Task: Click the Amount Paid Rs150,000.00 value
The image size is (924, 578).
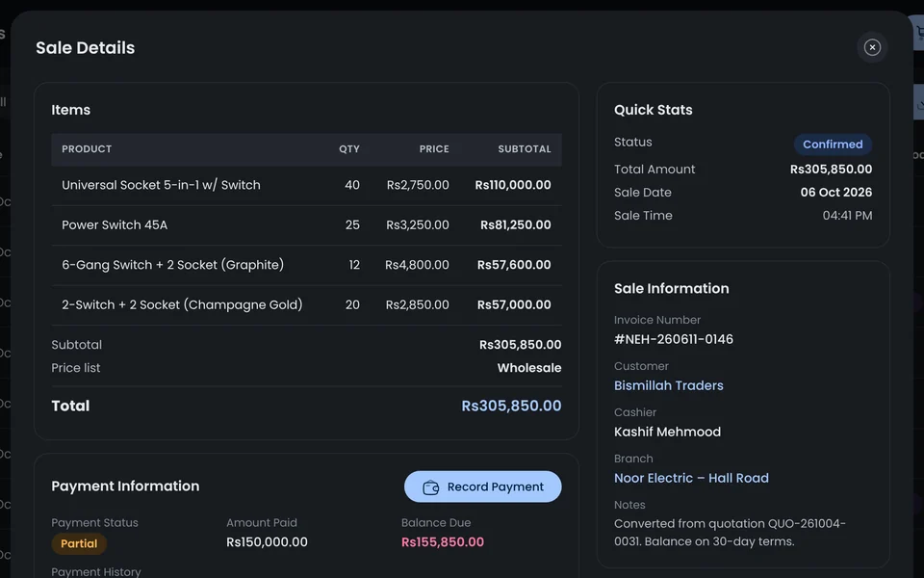Action: pyautogui.click(x=267, y=542)
